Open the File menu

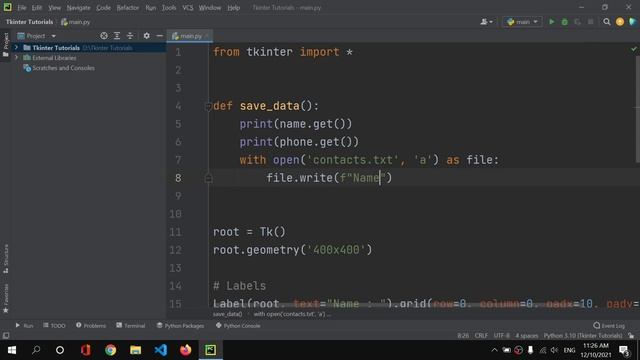22,8
